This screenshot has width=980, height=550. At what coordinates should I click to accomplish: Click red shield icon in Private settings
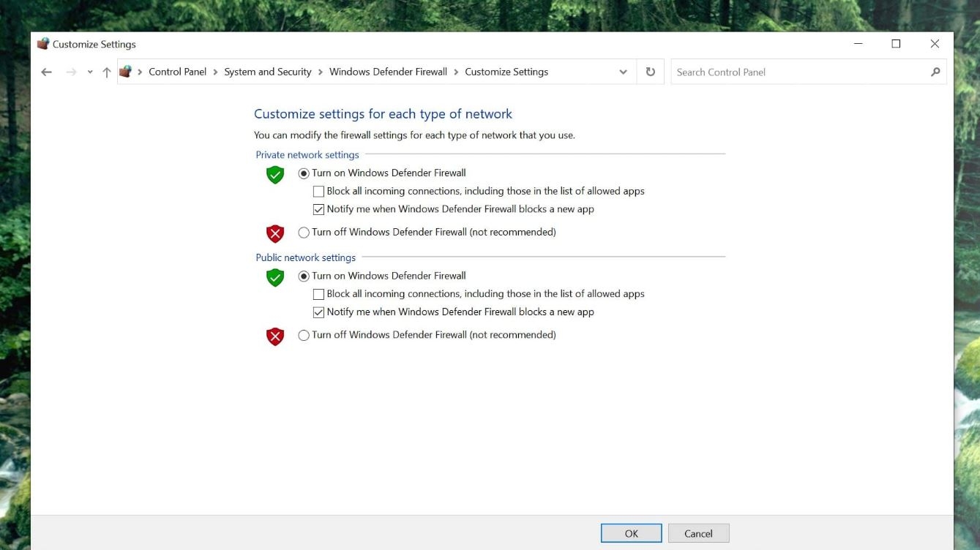275,233
